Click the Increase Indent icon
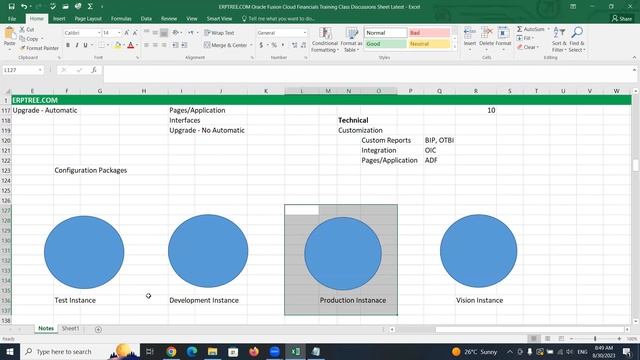The image size is (640, 360). point(184,45)
